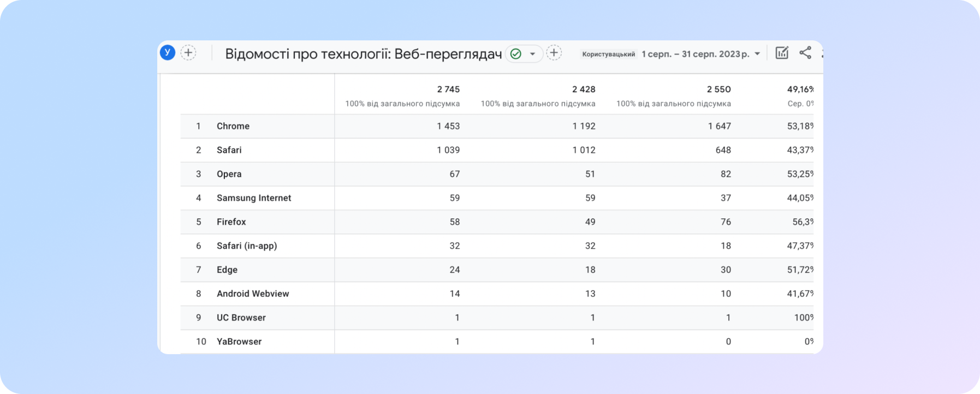Click the "Користувацький" date label
This screenshot has width=980, height=394.
click(x=609, y=54)
